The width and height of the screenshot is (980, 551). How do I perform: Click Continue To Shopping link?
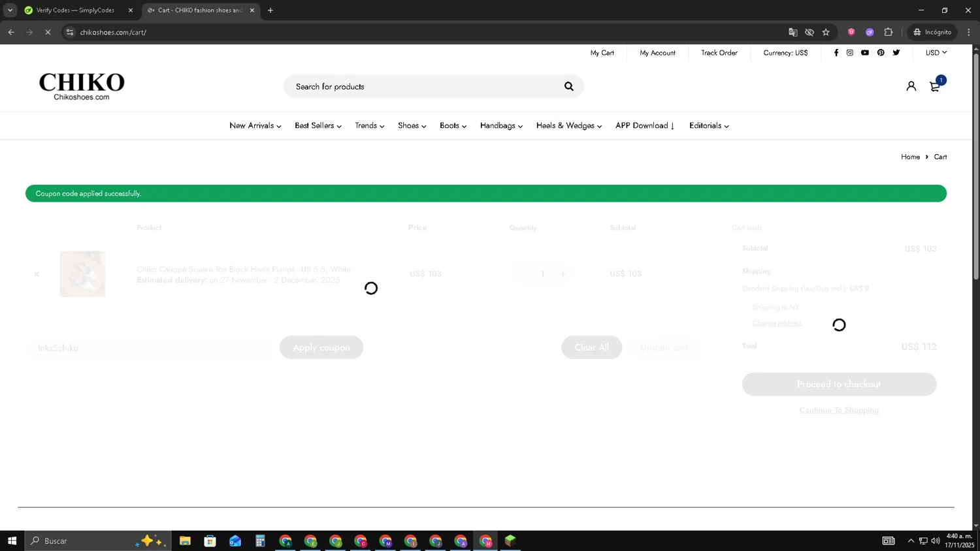click(x=839, y=410)
